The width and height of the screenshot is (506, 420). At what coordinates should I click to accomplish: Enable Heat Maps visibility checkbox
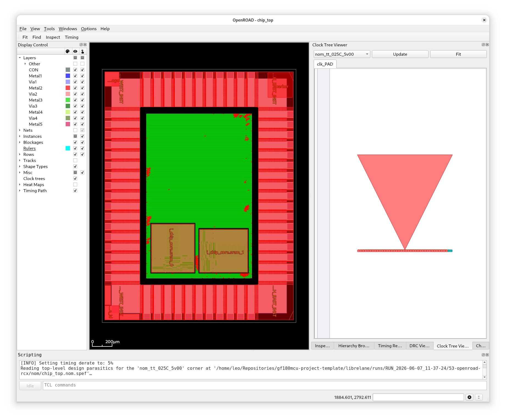pos(75,184)
